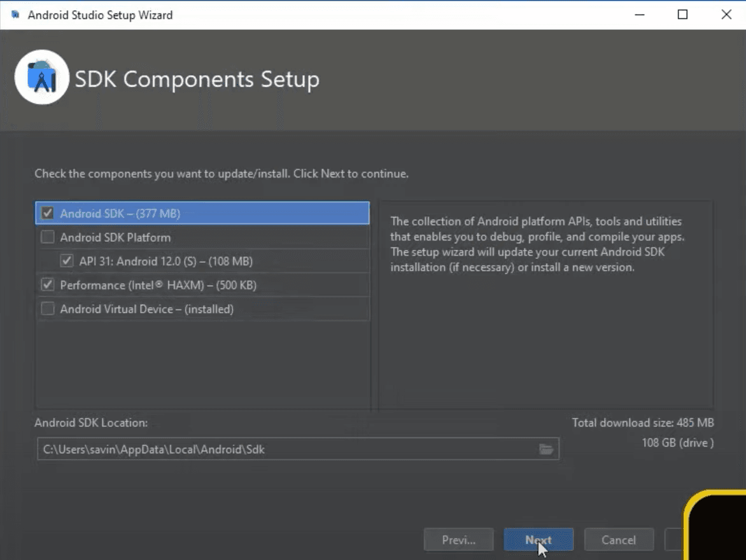Disable the Performance (Intel HAXM) checkbox
Screen dimensions: 746x560
(47, 284)
